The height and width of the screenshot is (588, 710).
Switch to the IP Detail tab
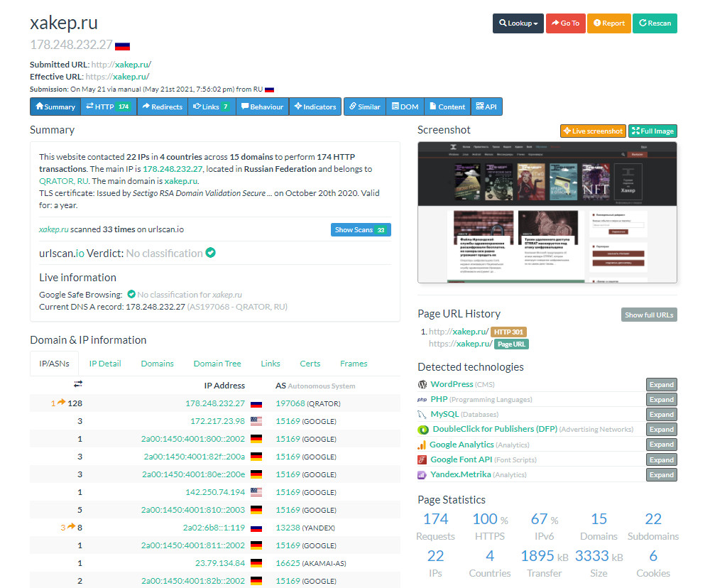click(105, 364)
